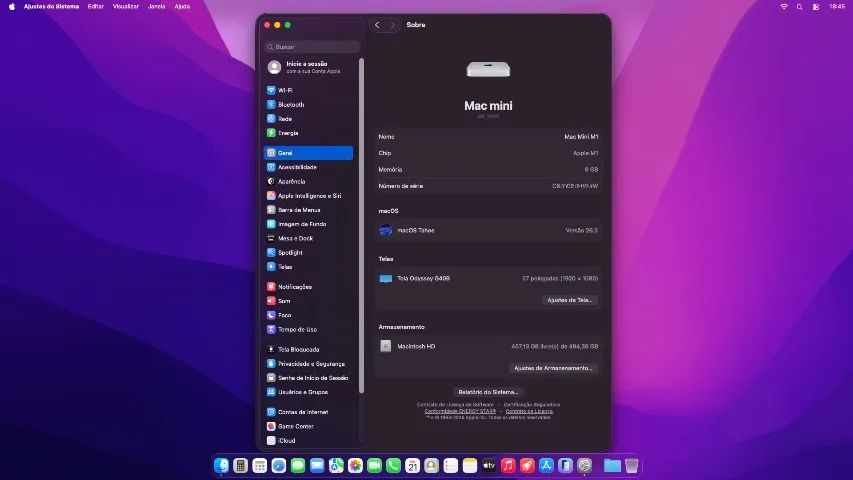Click the Nome value Mac Mini M1

(581, 137)
